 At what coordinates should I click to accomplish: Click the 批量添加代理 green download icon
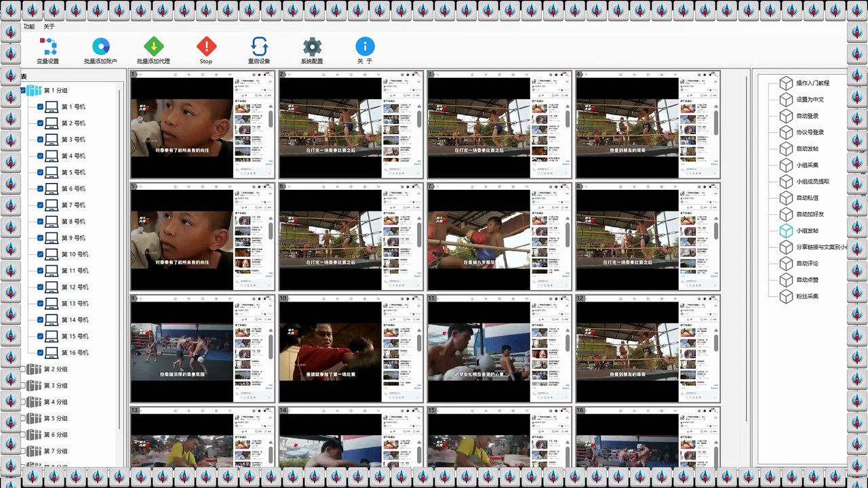pyautogui.click(x=153, y=46)
